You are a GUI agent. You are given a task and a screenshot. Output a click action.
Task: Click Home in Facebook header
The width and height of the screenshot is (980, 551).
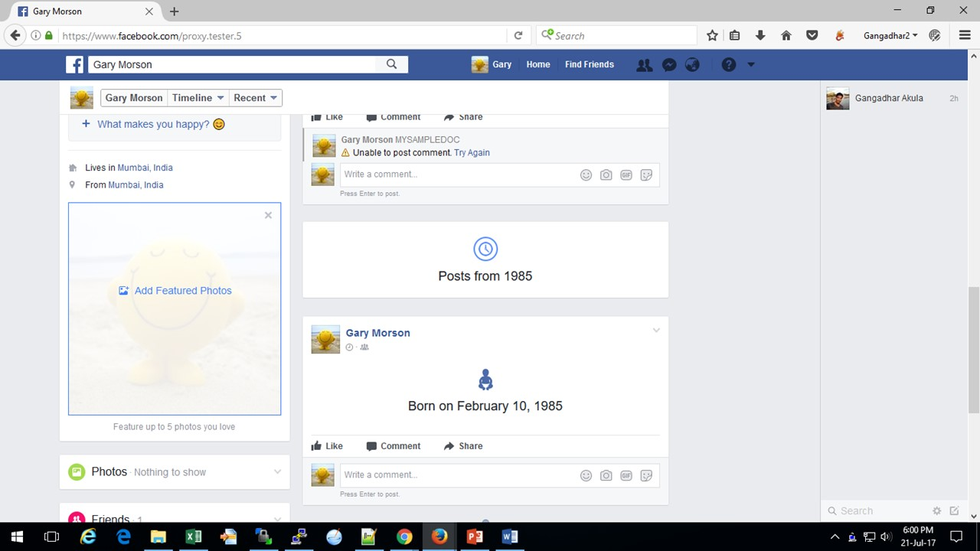click(x=538, y=64)
